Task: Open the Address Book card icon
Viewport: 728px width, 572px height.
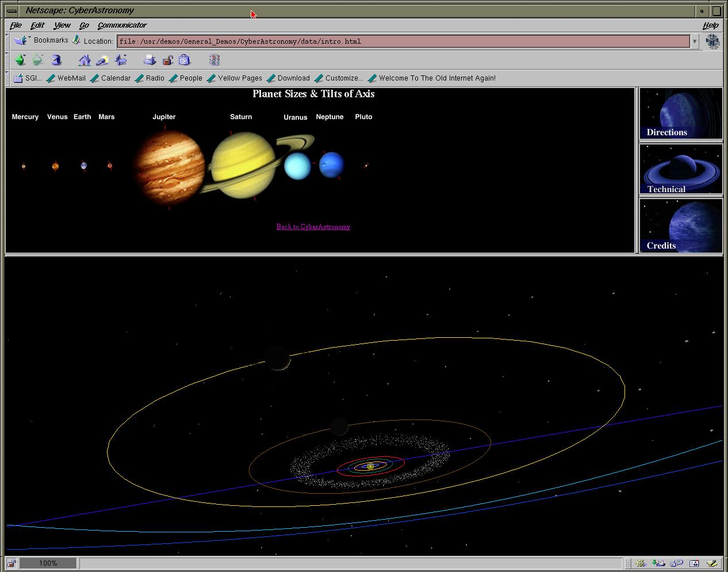Action: pyautogui.click(x=694, y=563)
